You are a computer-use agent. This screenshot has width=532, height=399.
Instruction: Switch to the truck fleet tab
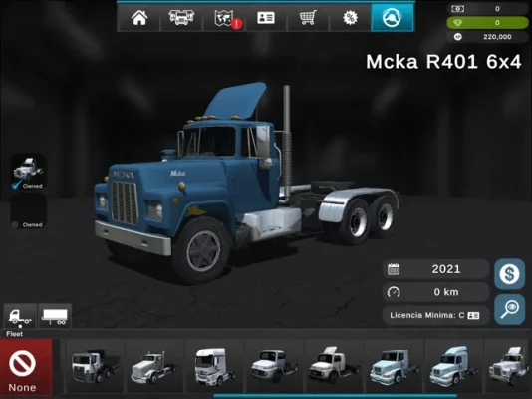[20, 316]
